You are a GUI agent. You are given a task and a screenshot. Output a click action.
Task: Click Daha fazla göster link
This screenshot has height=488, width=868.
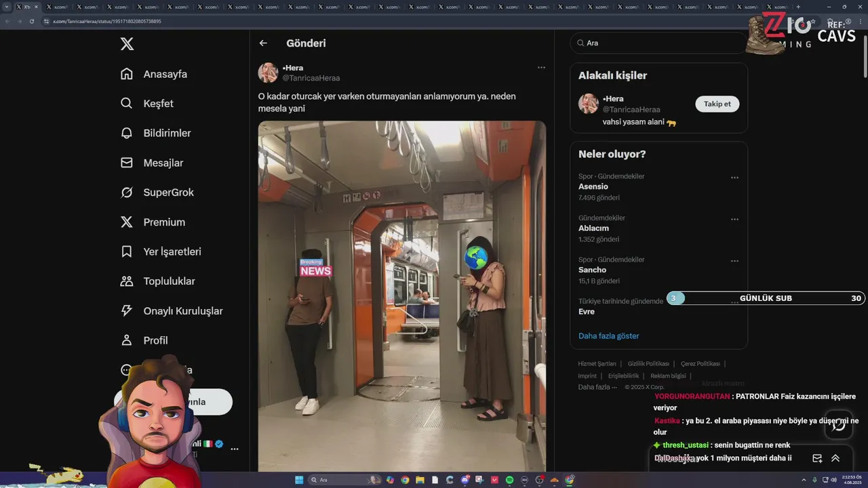coord(608,336)
